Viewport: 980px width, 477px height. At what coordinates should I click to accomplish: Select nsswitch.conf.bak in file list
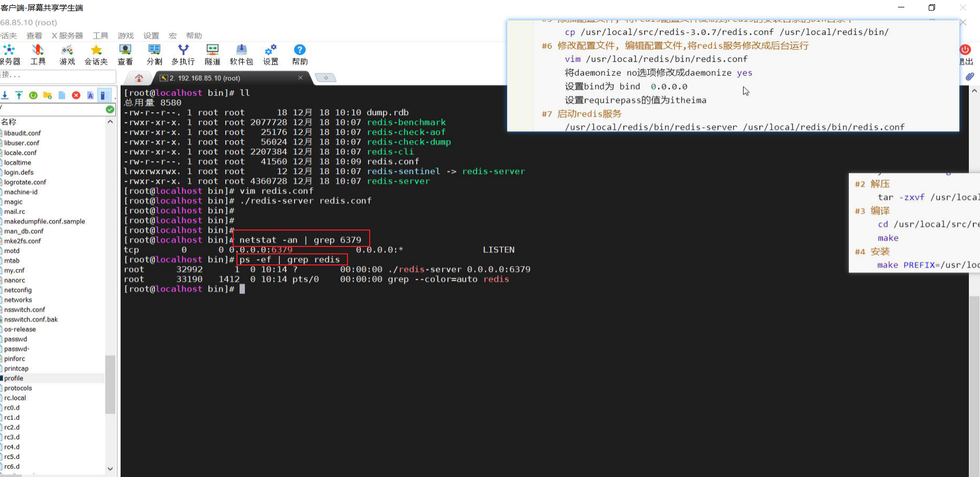click(x=31, y=319)
